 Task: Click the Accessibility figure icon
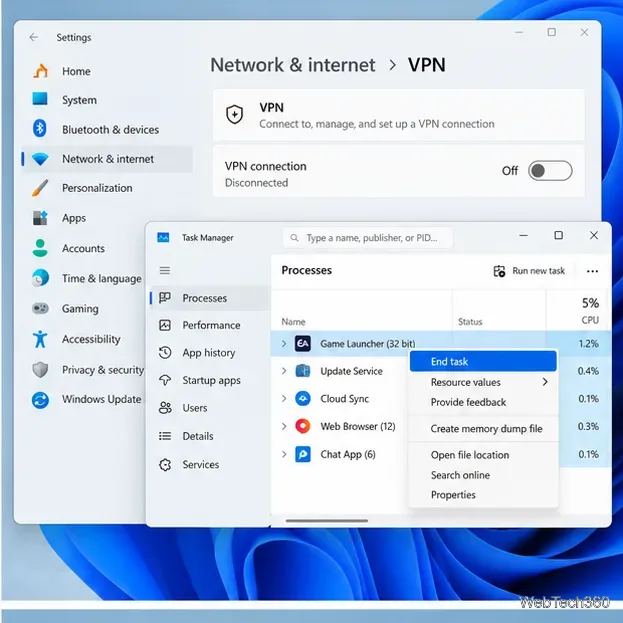click(40, 339)
